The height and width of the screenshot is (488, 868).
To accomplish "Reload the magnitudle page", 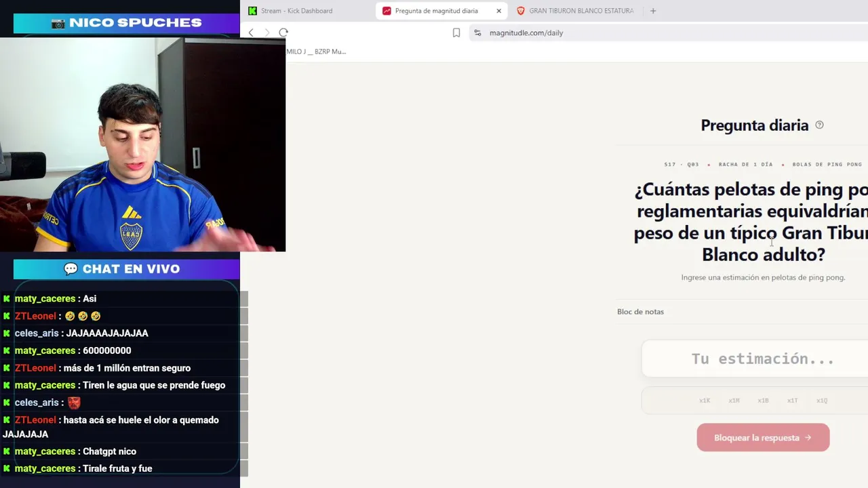I will (283, 33).
